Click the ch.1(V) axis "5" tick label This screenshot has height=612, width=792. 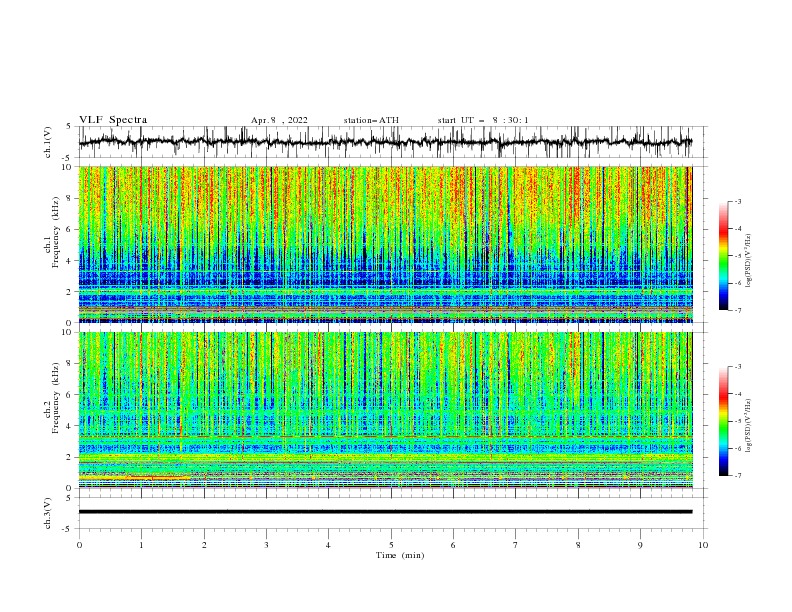(69, 127)
